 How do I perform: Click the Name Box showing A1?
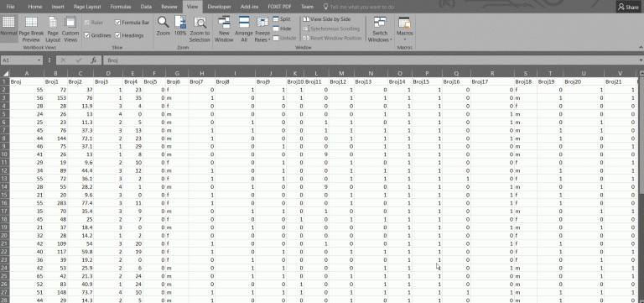[x=21, y=60]
